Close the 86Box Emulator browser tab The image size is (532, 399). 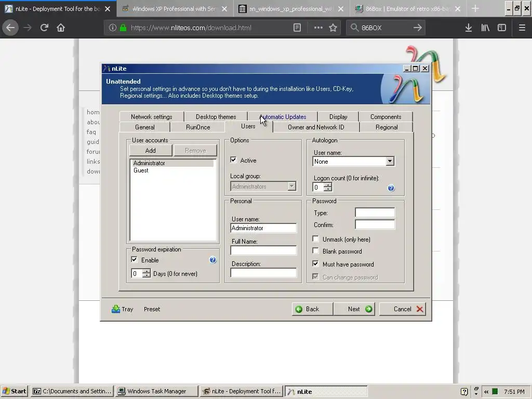pyautogui.click(x=458, y=9)
